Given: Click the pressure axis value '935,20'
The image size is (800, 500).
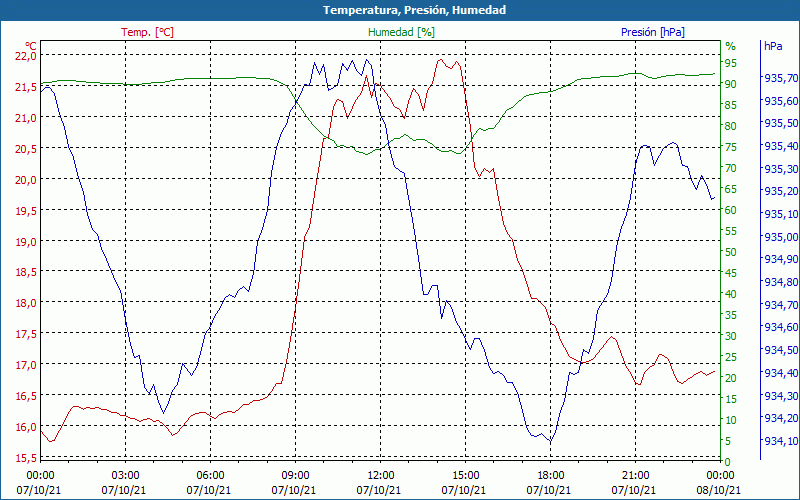Looking at the screenshot, I should [x=781, y=191].
